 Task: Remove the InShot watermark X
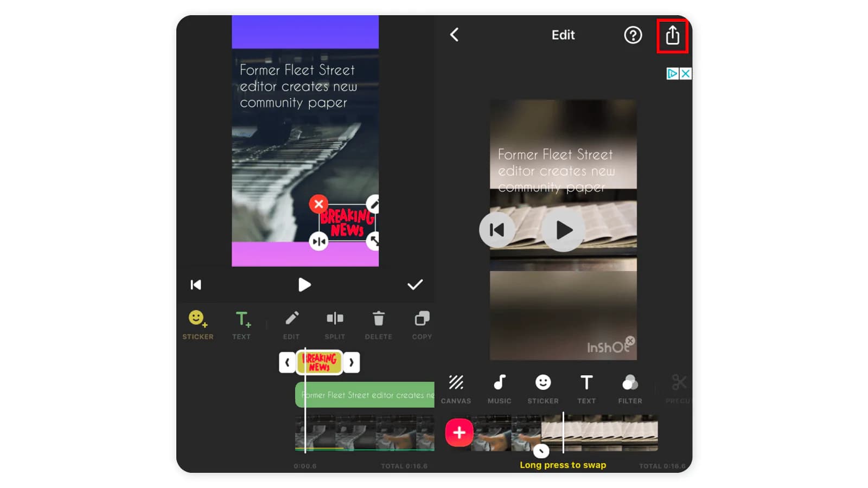tap(630, 341)
